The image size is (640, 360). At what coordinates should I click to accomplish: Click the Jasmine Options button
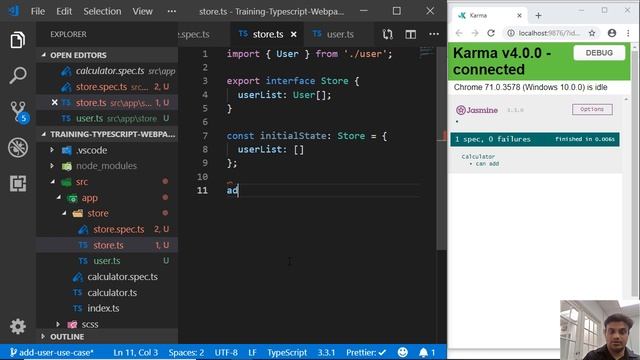tap(592, 109)
